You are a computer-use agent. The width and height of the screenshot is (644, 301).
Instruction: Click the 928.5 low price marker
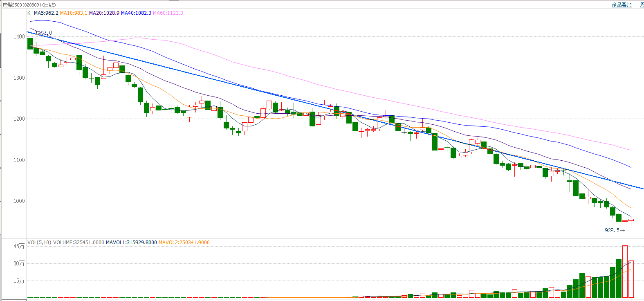click(612, 230)
